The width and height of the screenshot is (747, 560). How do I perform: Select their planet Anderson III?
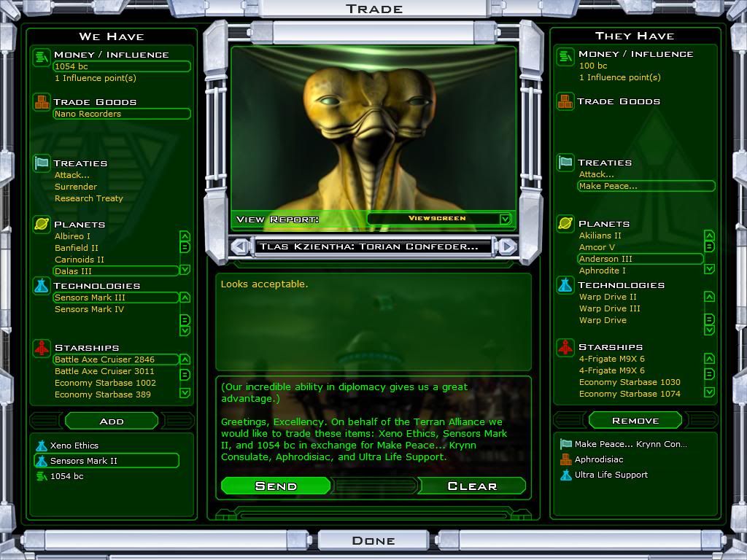click(x=640, y=259)
